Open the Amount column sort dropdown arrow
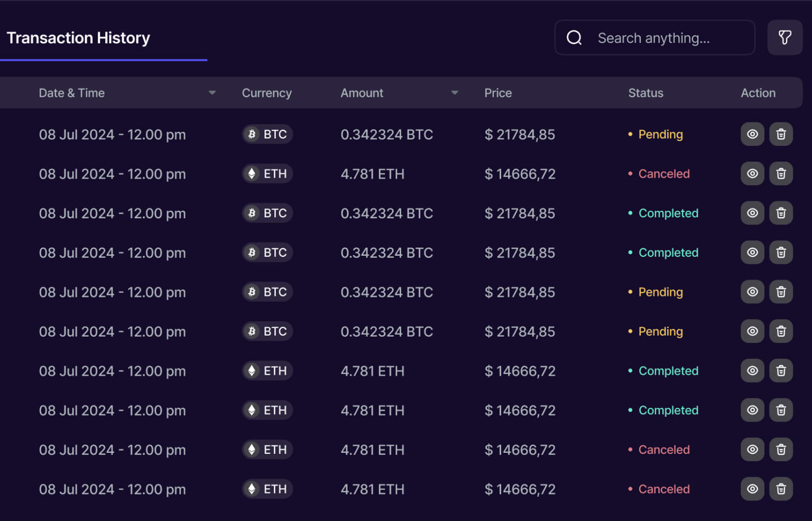812x521 pixels. [x=455, y=93]
